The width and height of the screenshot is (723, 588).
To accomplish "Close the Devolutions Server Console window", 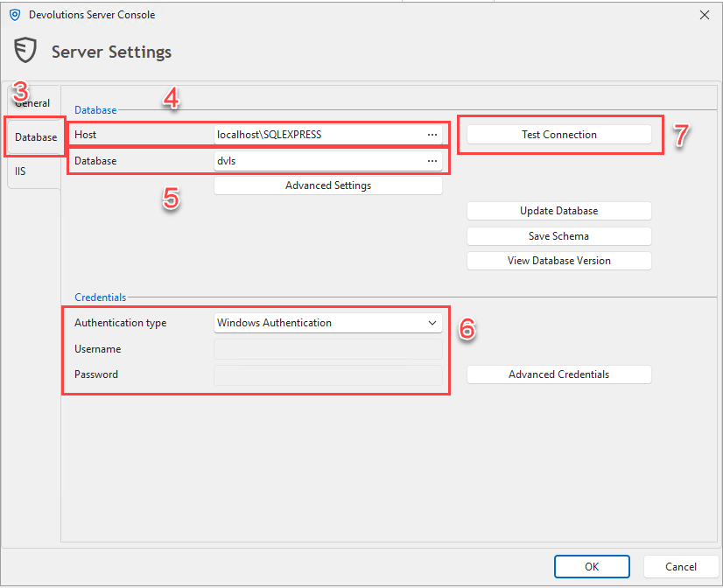I will coord(704,15).
